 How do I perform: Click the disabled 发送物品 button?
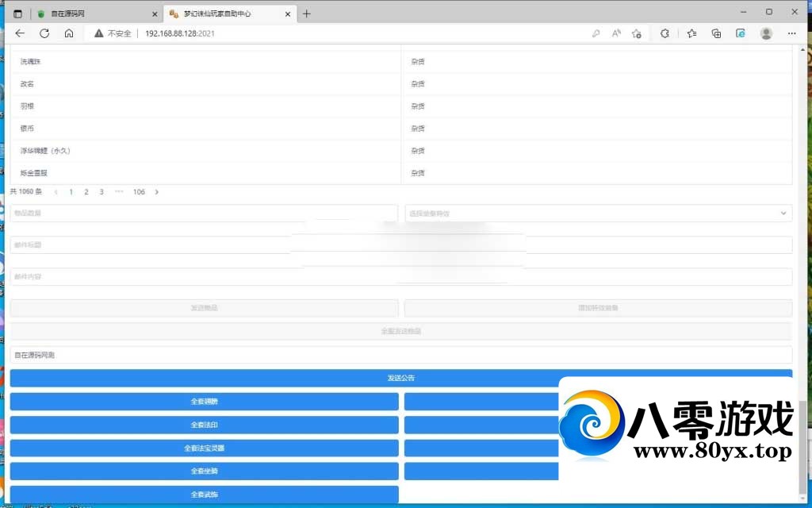(x=204, y=308)
